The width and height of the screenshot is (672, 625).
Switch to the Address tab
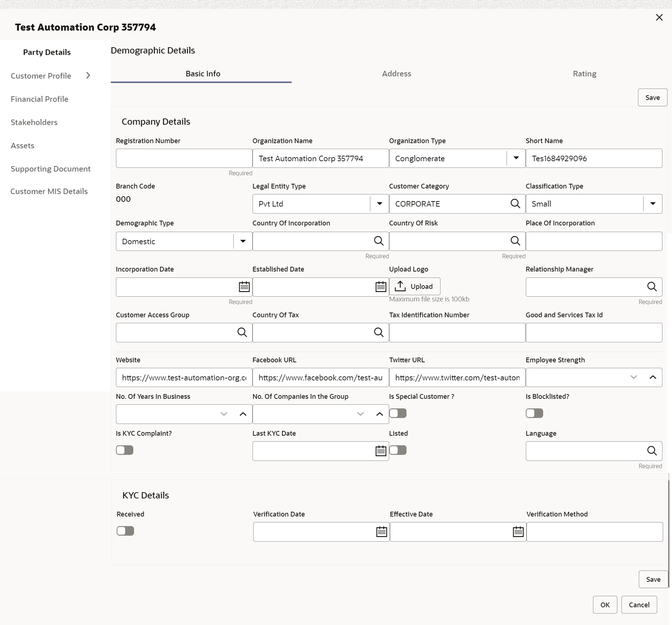[396, 74]
